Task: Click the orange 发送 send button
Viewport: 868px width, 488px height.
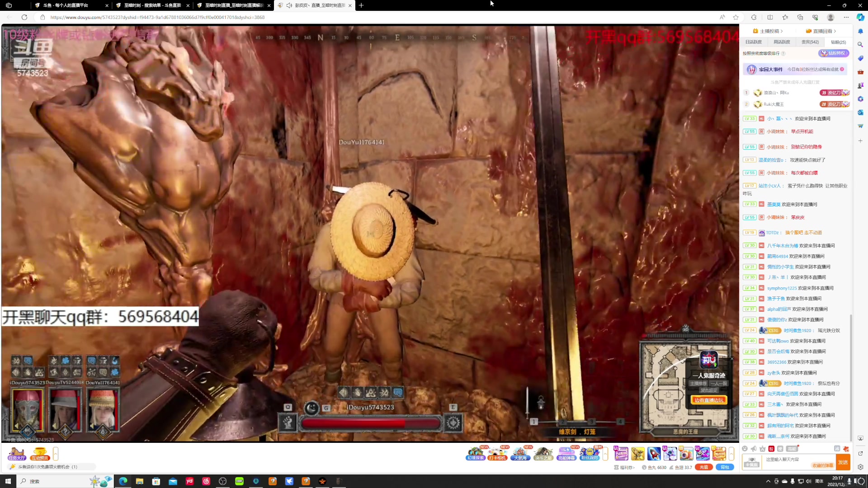Action: click(x=843, y=462)
